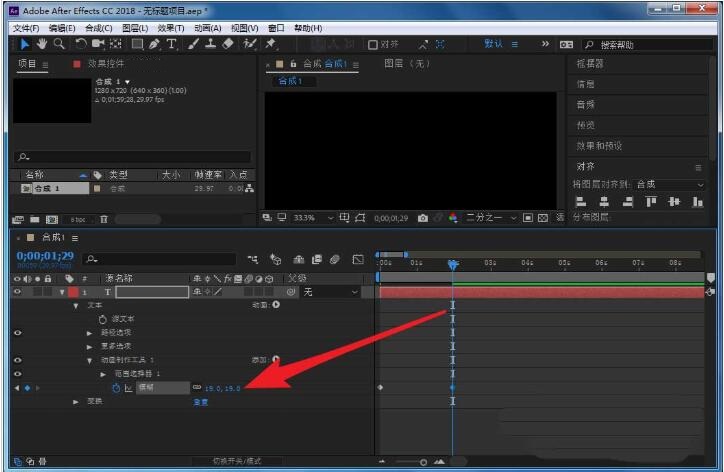Select the Rotation tool
This screenshot has height=472, width=724.
80,44
